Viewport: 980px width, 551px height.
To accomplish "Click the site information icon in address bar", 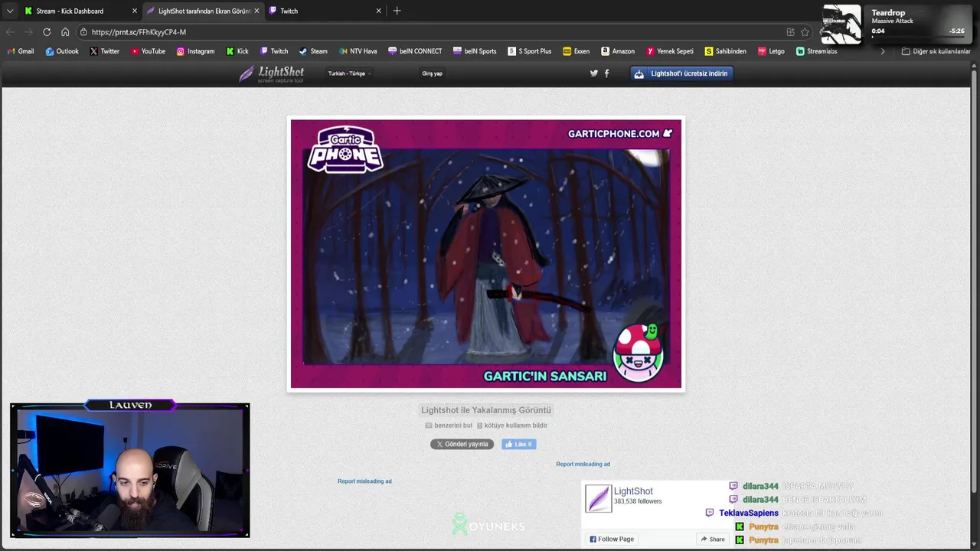I will (x=83, y=32).
